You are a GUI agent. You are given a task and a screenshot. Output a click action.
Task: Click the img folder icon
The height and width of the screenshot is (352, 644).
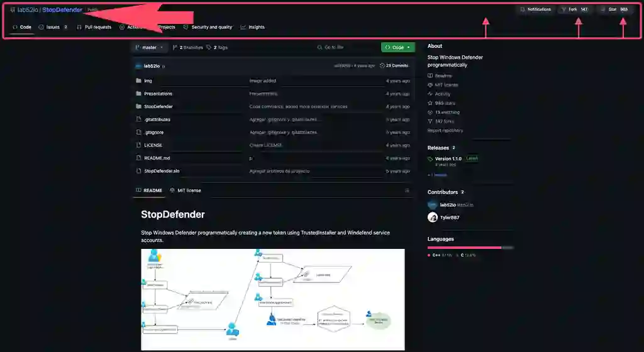[138, 81]
